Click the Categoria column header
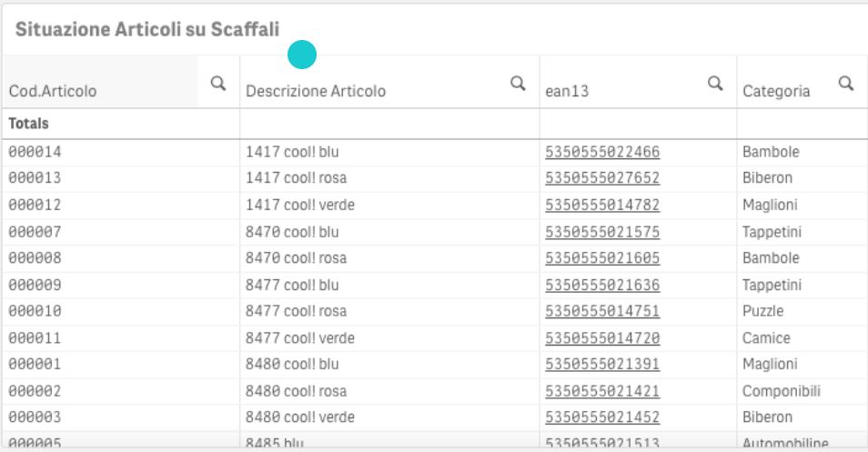 [x=776, y=91]
